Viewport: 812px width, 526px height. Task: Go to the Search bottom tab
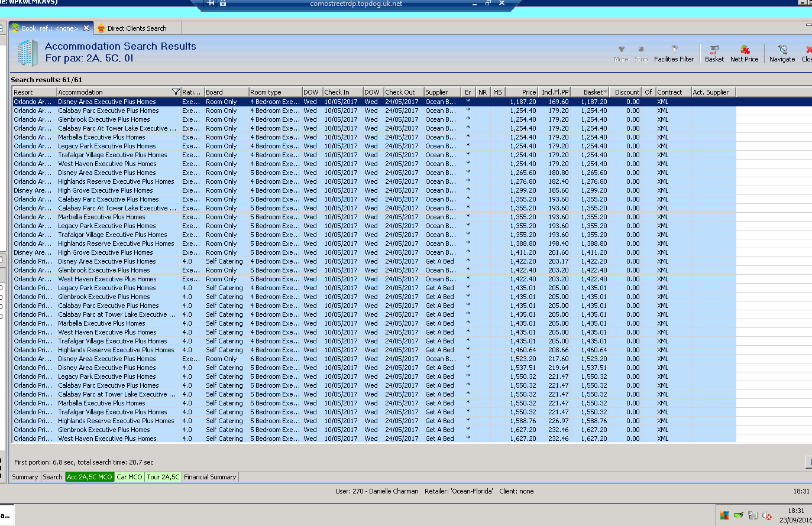(53, 477)
